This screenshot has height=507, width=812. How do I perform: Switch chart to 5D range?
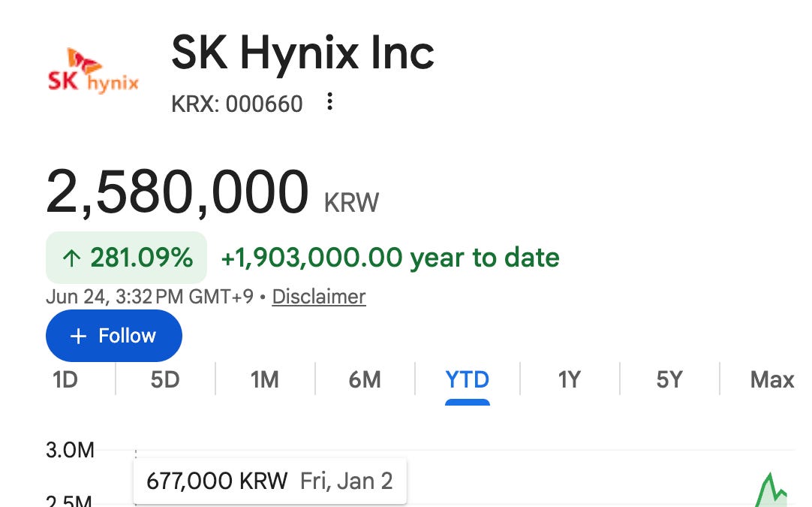[165, 380]
